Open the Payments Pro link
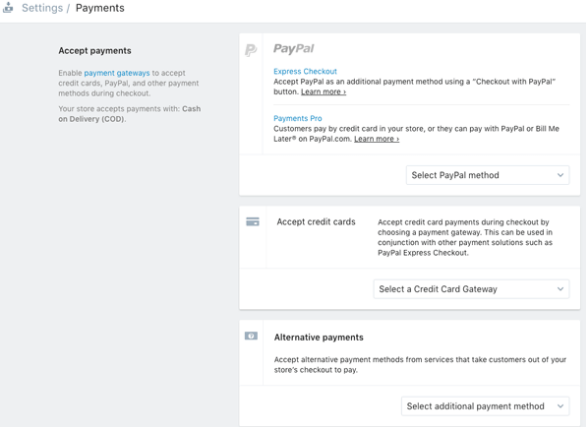 tap(297, 118)
